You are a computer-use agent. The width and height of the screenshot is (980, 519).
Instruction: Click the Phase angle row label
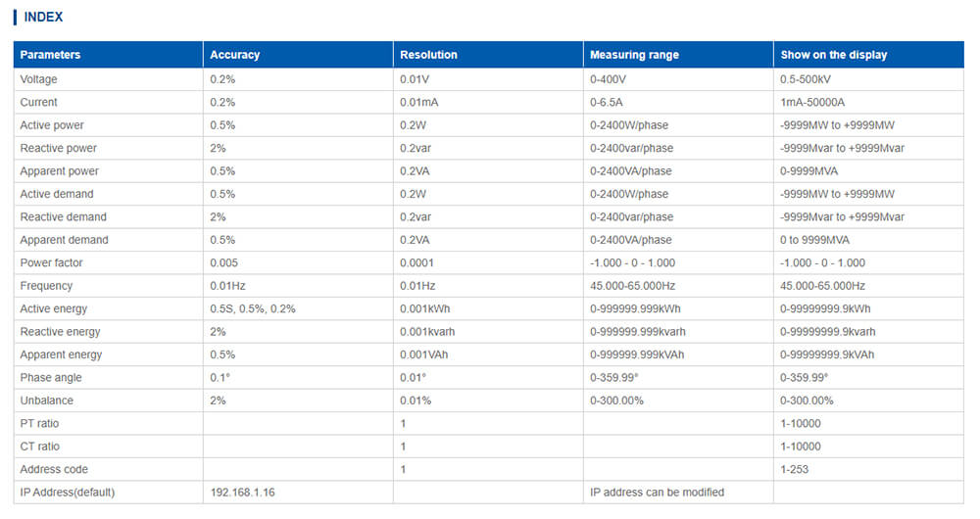click(51, 378)
